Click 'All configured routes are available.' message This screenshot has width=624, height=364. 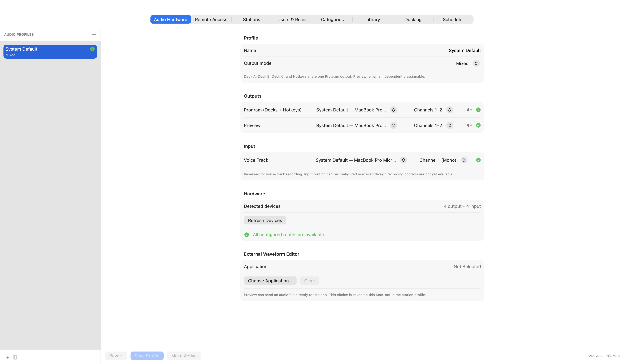point(289,235)
